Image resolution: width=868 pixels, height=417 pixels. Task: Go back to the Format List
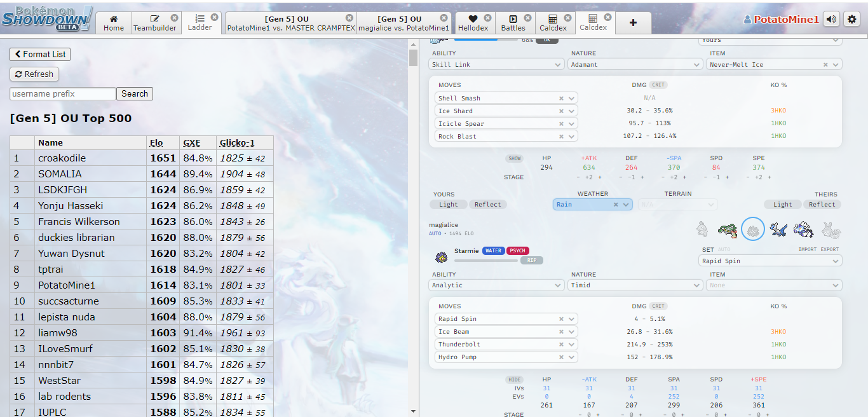[x=40, y=55]
